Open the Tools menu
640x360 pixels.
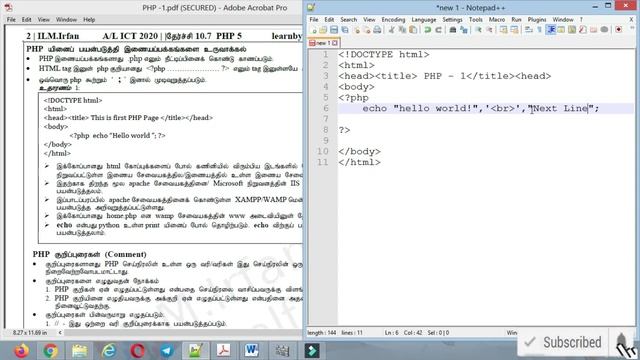pos(476,20)
